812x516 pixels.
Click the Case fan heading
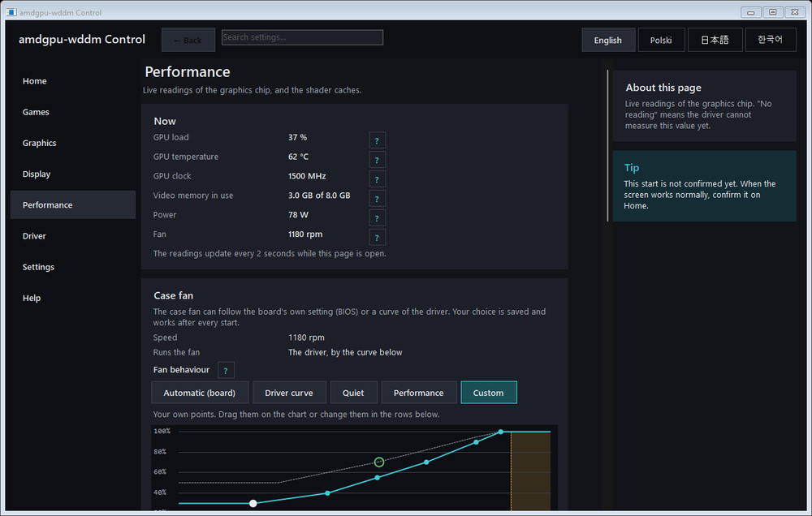tap(174, 295)
